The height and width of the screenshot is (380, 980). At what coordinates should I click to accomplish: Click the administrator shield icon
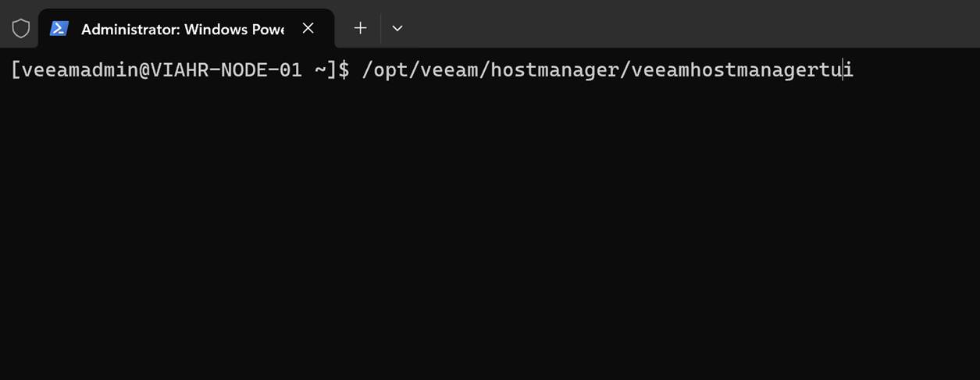click(x=21, y=28)
